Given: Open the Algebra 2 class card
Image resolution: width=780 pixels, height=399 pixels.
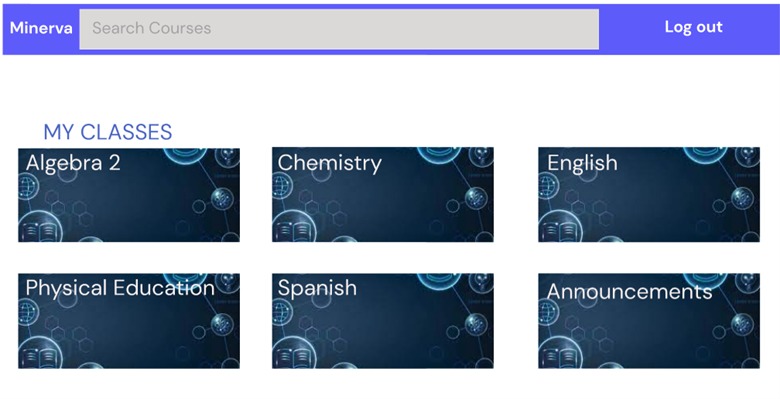Looking at the screenshot, I should 129,195.
